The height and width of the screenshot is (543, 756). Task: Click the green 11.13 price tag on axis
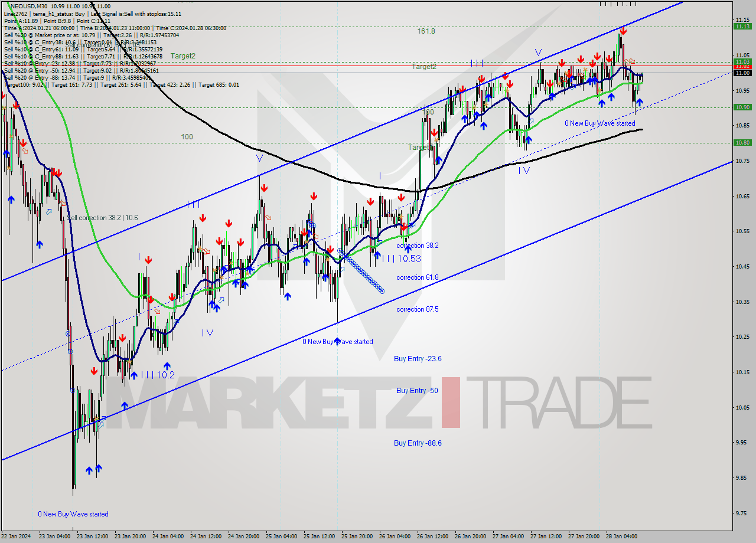[x=742, y=26]
